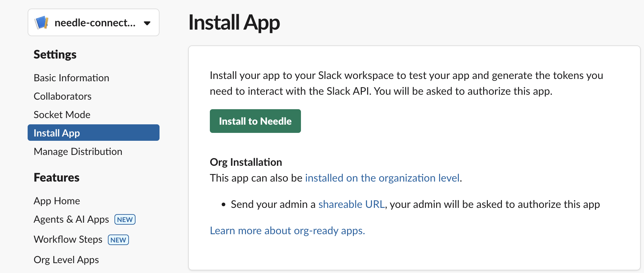Open the shareable URL link

[351, 204]
